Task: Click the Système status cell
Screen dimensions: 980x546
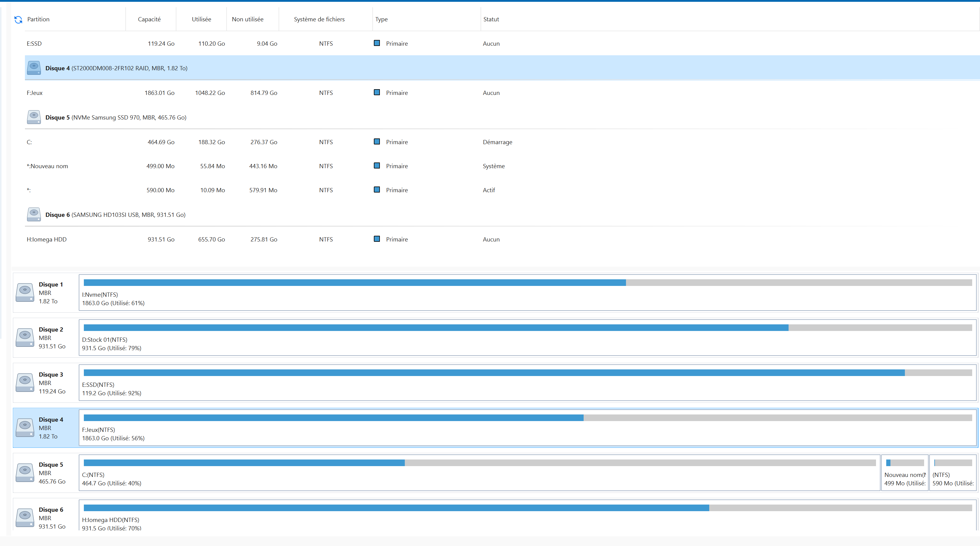Action: 493,166
